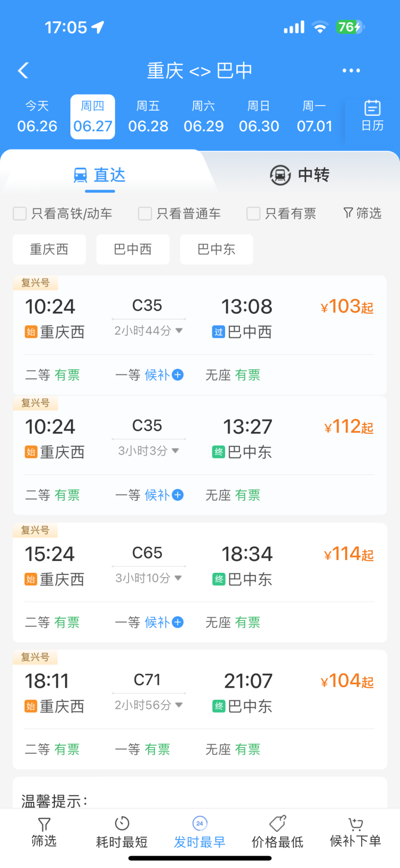Sort by earliest departure icon
Screen dimensions: 400x868
(x=199, y=823)
